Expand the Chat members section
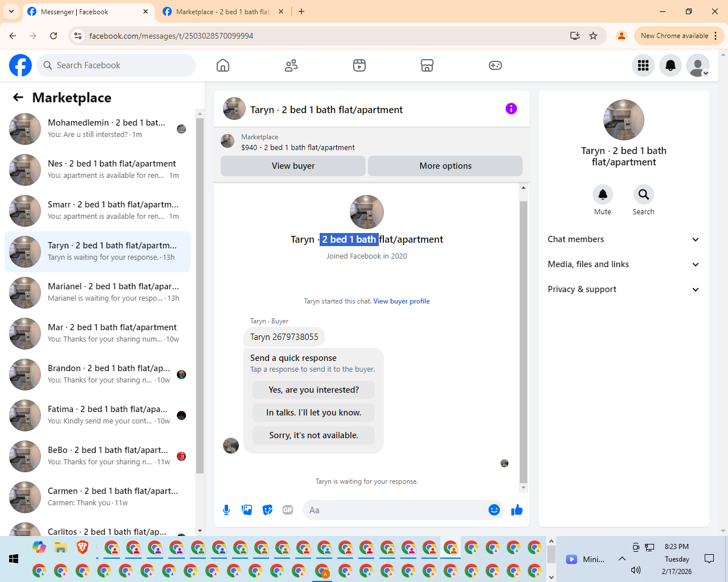This screenshot has width=728, height=582. (624, 239)
